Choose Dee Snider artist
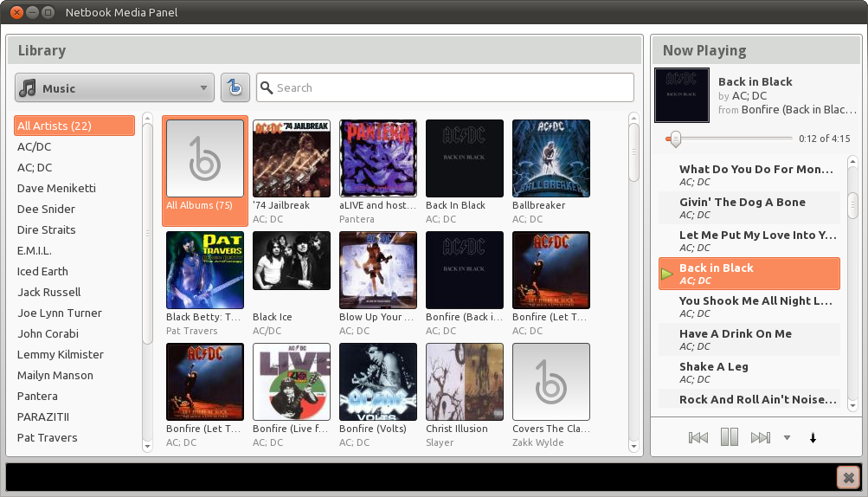This screenshot has height=497, width=868. (74, 209)
